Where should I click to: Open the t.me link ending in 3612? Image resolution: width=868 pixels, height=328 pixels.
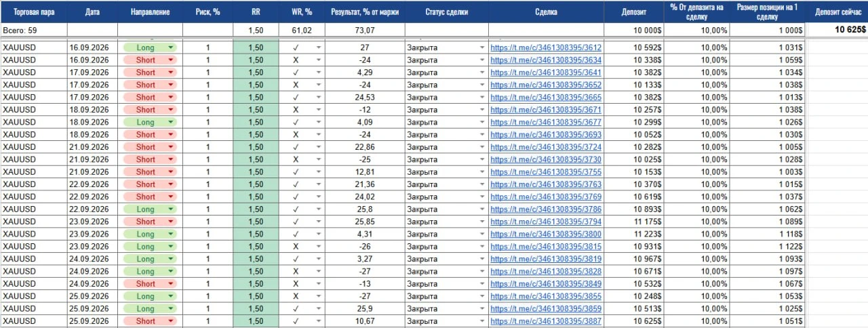point(546,48)
